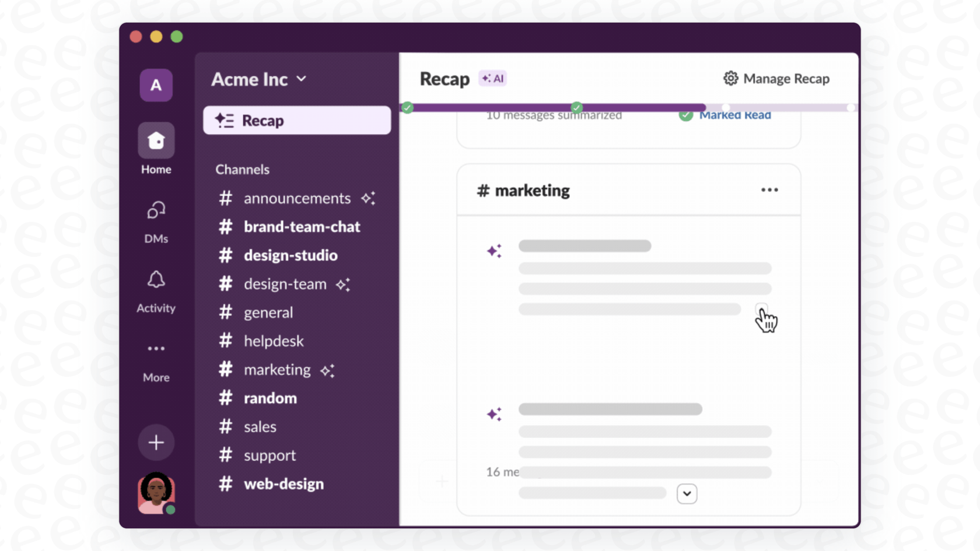Select the design-studio channel
The height and width of the screenshot is (551, 980).
290,255
